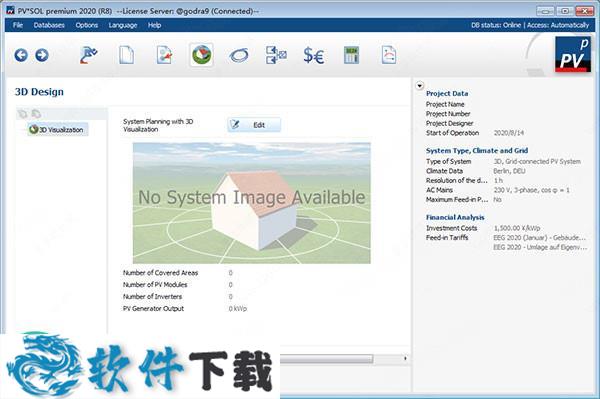
Task: Open the Databases menu
Action: click(49, 25)
